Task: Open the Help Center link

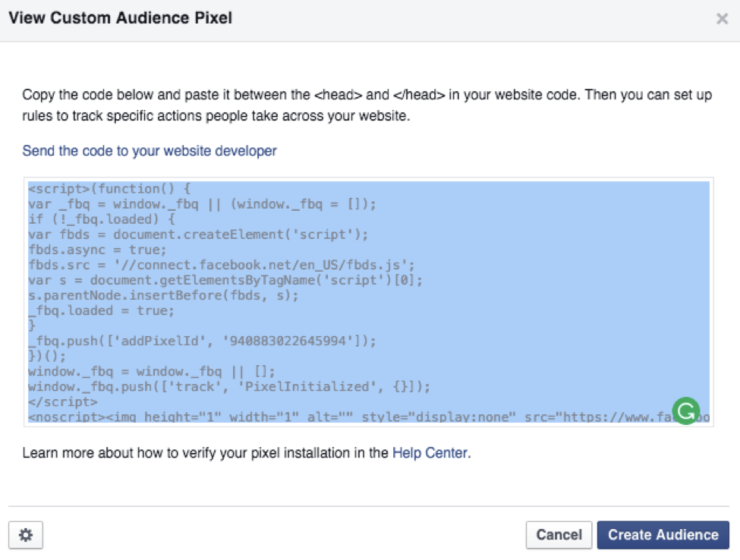Action: [x=429, y=453]
